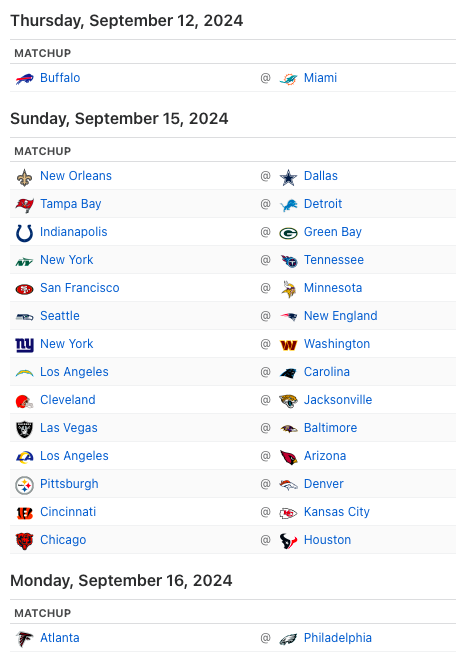456x664 pixels.
Task: Click the Las Vegas Raiders shield logo
Action: (x=24, y=429)
